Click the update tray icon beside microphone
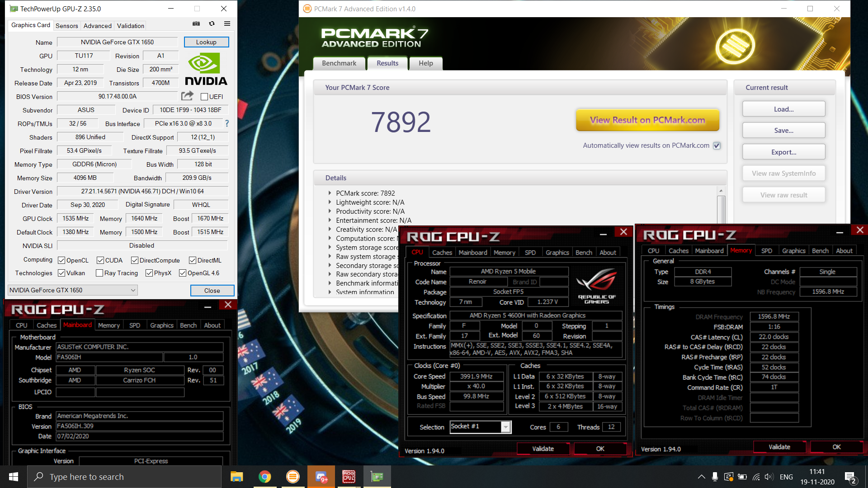The height and width of the screenshot is (488, 868). click(728, 477)
